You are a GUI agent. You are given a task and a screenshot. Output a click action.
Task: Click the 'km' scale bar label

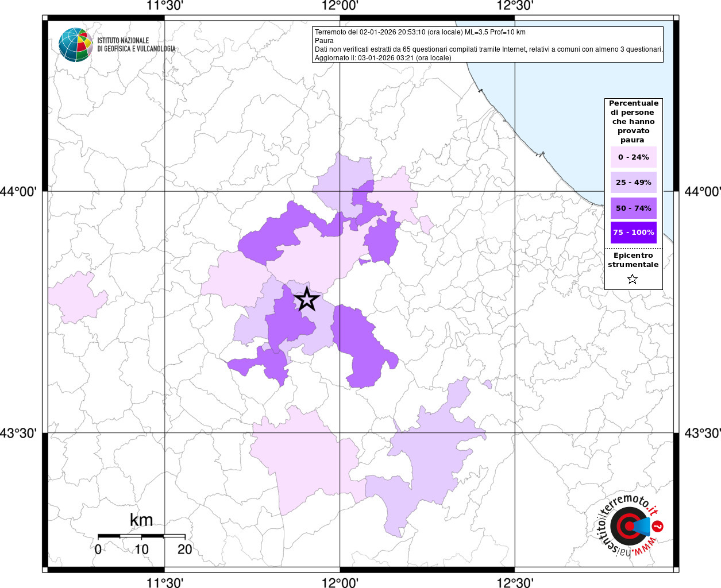[x=141, y=520]
